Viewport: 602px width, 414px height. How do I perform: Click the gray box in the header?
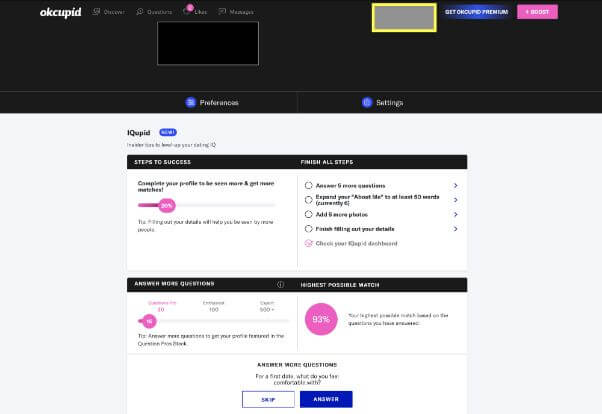point(404,18)
